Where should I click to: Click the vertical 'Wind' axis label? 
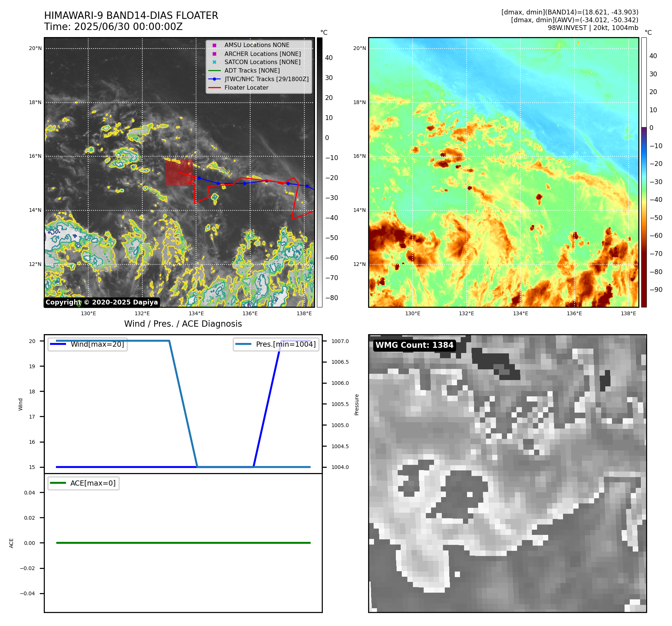pos(21,404)
